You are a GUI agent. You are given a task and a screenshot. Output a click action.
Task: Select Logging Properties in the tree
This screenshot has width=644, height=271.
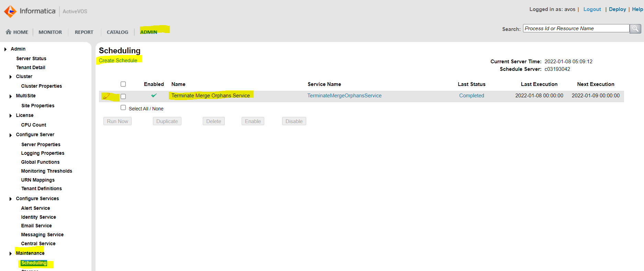click(43, 153)
